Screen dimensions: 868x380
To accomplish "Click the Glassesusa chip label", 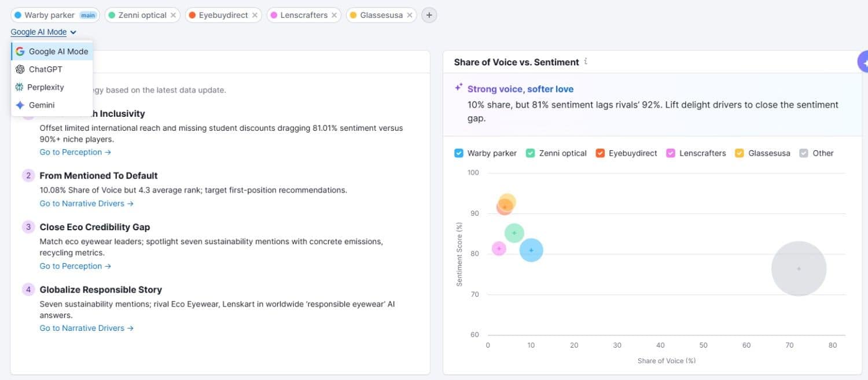I will coord(381,16).
